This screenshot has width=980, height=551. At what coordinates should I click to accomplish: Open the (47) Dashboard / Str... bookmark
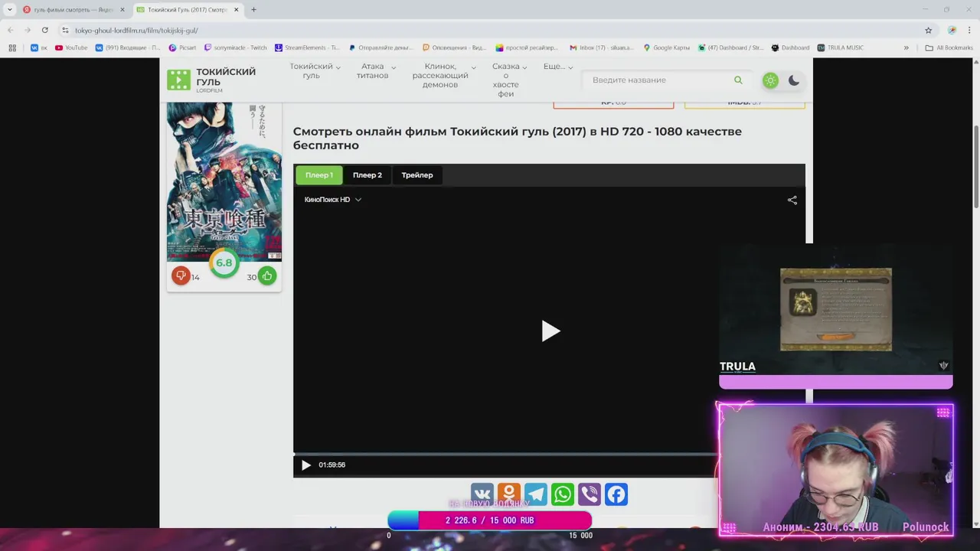pyautogui.click(x=731, y=47)
